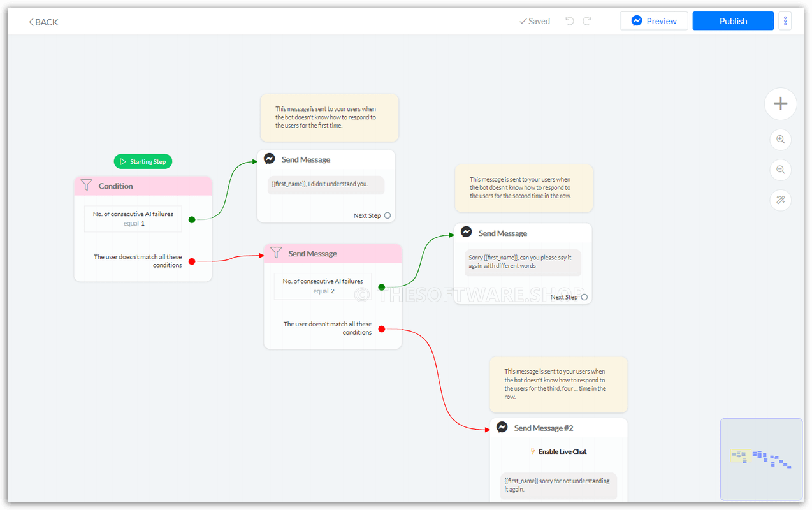The width and height of the screenshot is (812, 510).
Task: Open the three-dot menu beside Publish
Action: (x=785, y=20)
